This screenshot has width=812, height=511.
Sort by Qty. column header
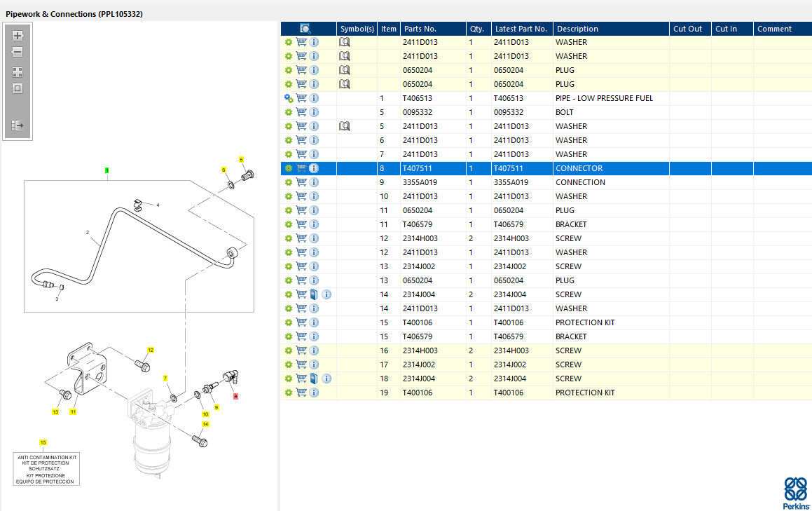click(478, 29)
